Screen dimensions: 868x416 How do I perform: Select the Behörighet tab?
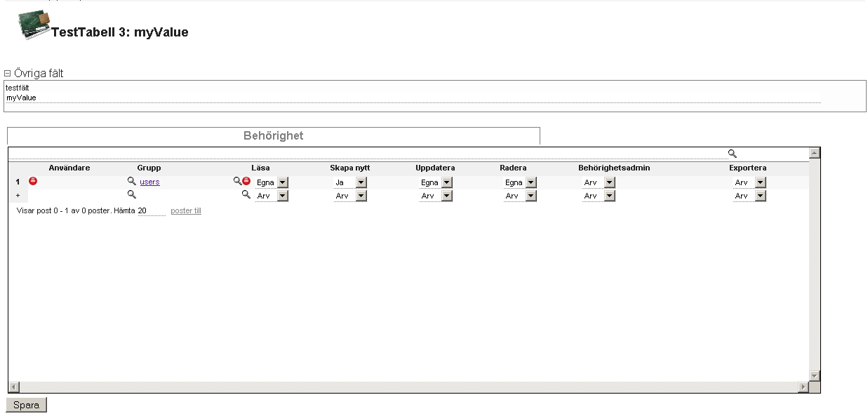pos(273,136)
